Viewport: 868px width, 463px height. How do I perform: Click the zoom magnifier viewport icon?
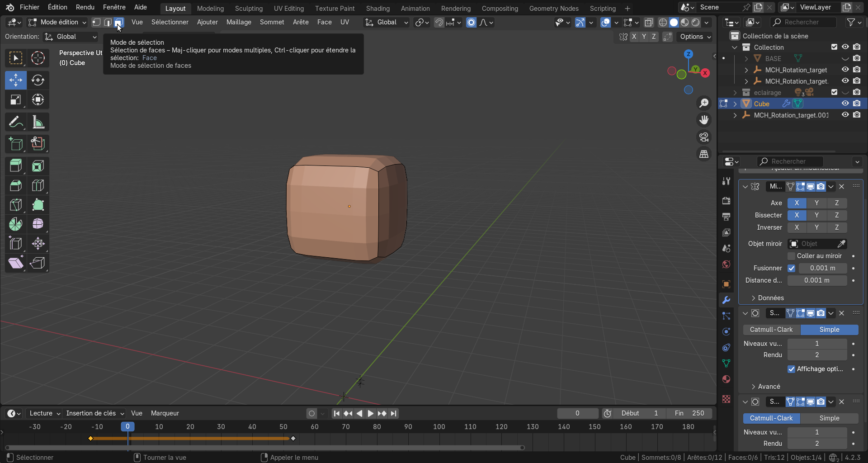(704, 103)
